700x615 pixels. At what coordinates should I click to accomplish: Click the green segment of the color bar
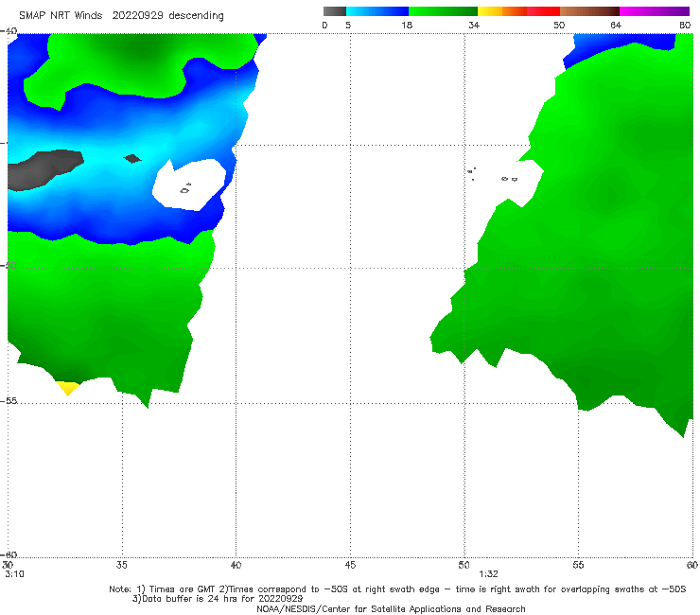tap(443, 11)
